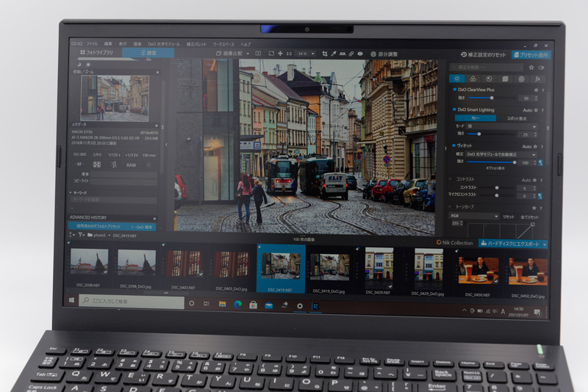Screen dimensions: 588x392
Task: Enable the コントラスト correction
Action: [451, 179]
